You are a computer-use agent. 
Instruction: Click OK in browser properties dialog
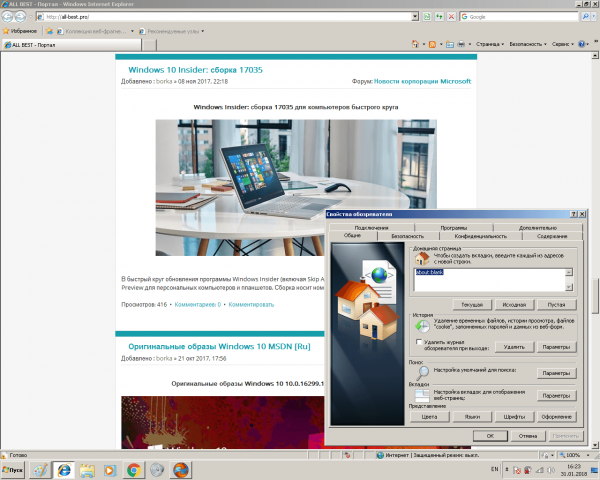click(x=490, y=436)
